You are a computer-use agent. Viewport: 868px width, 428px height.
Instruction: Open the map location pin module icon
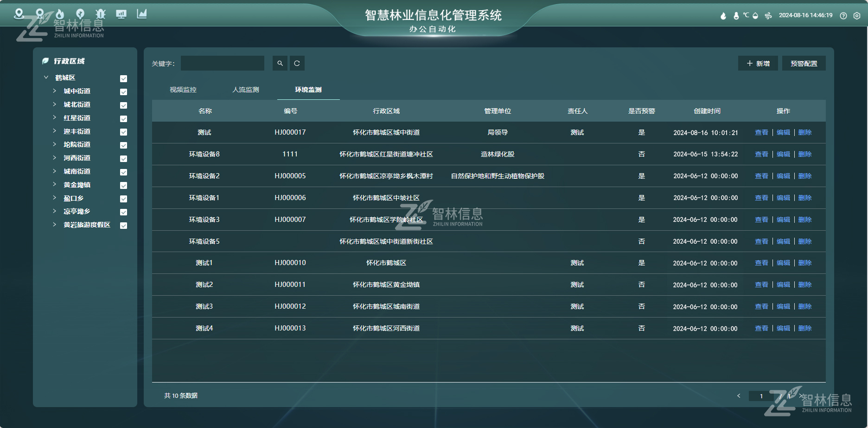coord(19,14)
